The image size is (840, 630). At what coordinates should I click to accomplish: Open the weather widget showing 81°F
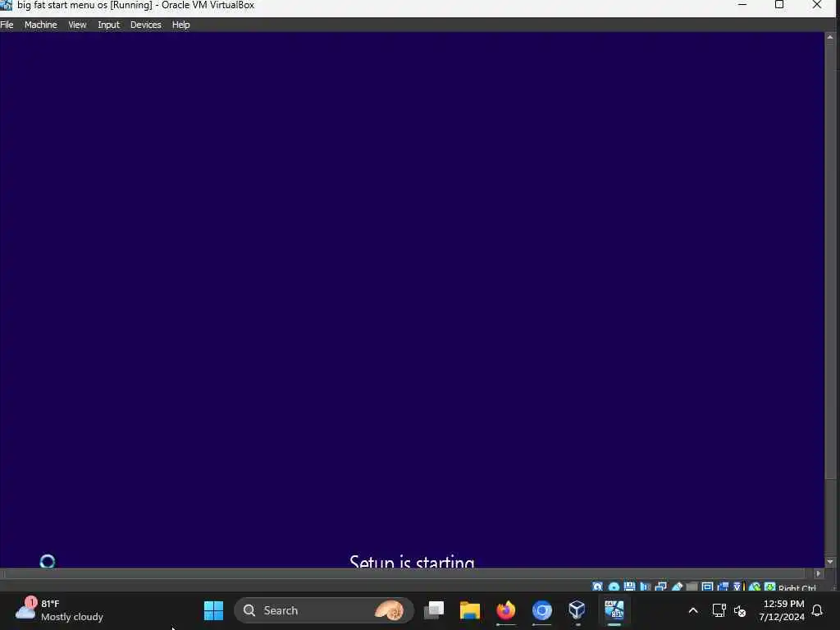[59, 610]
